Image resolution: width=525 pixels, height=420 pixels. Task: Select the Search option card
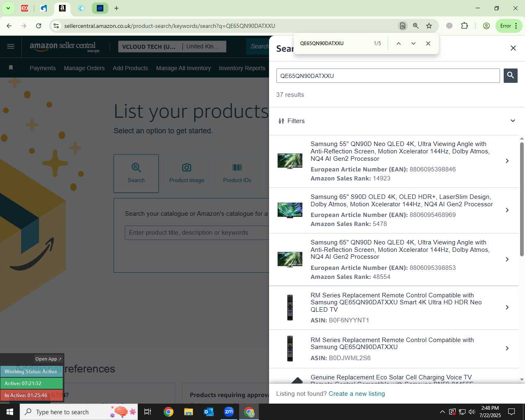(x=136, y=173)
